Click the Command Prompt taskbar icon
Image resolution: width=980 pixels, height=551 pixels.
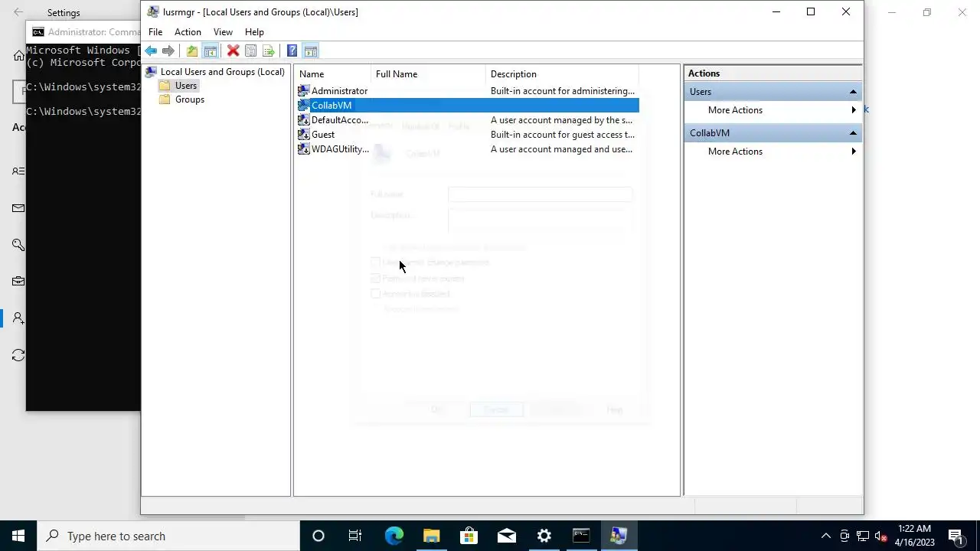point(581,536)
